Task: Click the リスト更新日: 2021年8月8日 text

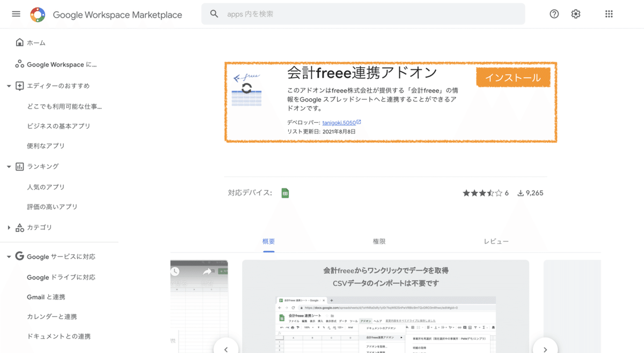Action: (x=321, y=131)
